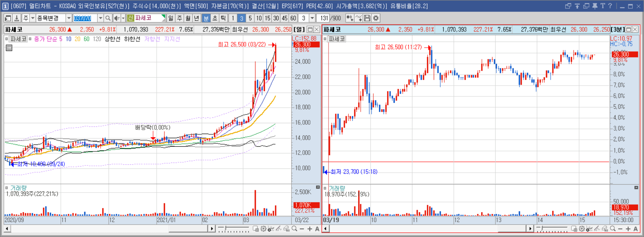Click the 파세코 stock name field
This screenshot has height=237, width=644.
(x=146, y=18)
